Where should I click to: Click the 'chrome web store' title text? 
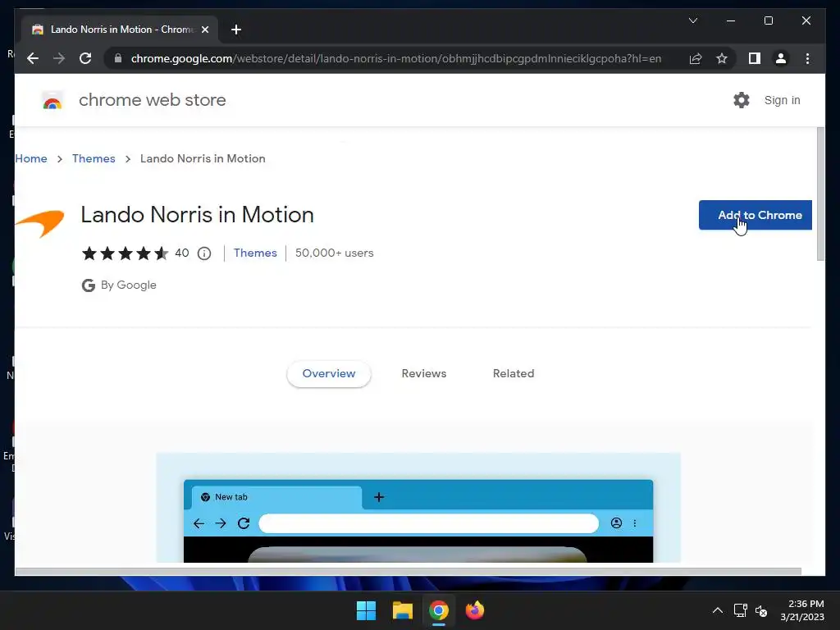pyautogui.click(x=152, y=100)
